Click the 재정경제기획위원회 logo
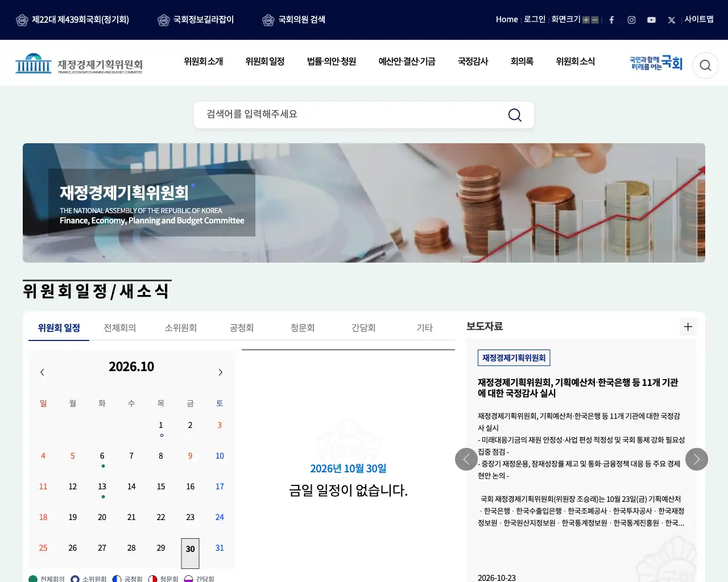This screenshot has width=728, height=582. click(79, 64)
